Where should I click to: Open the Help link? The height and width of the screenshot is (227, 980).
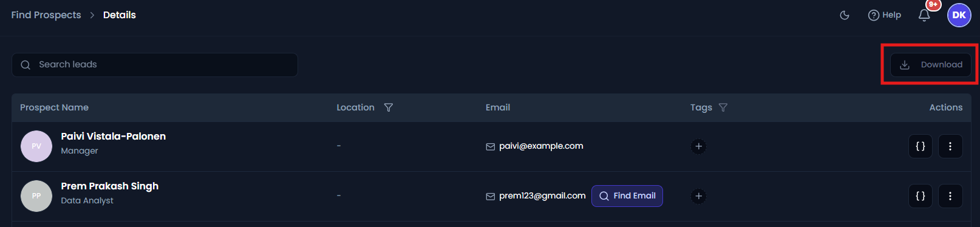click(885, 15)
